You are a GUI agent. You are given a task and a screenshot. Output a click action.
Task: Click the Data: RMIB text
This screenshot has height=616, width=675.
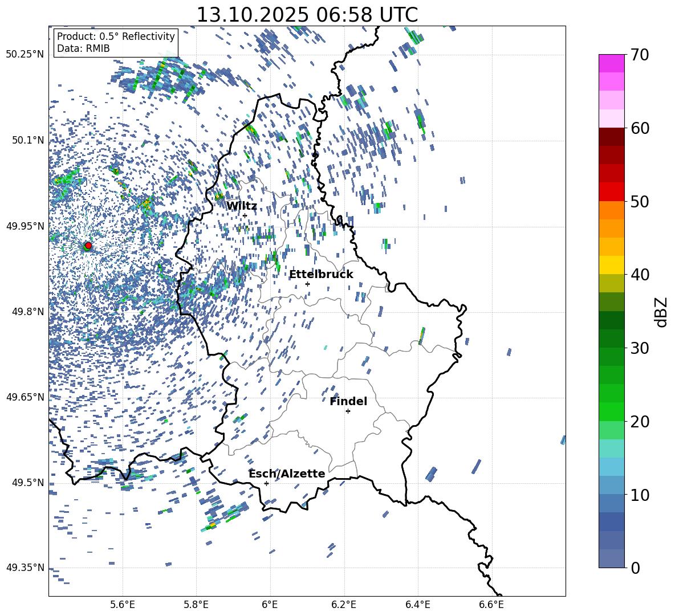(83, 48)
